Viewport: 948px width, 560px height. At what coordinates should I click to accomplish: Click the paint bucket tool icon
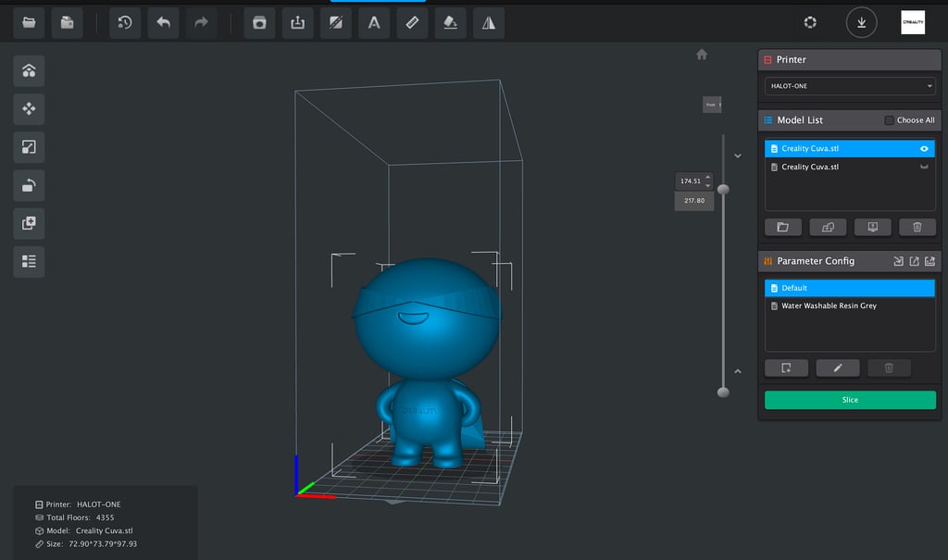(x=451, y=23)
